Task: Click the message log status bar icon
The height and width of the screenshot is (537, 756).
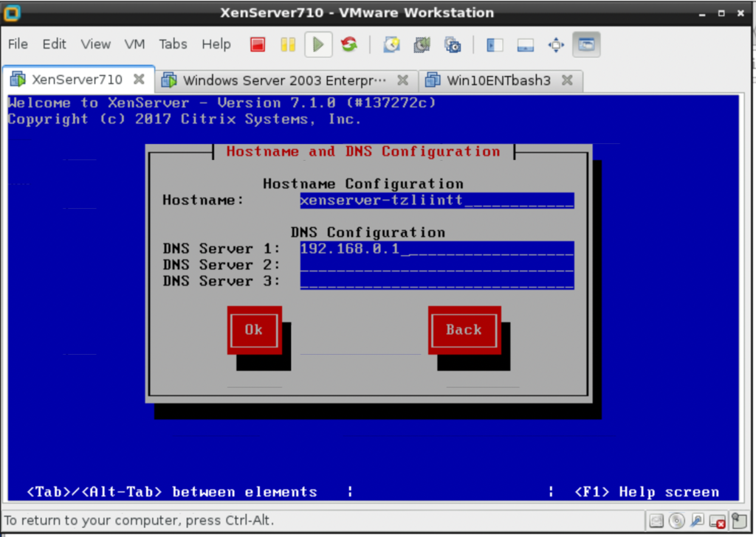Action: (x=739, y=521)
